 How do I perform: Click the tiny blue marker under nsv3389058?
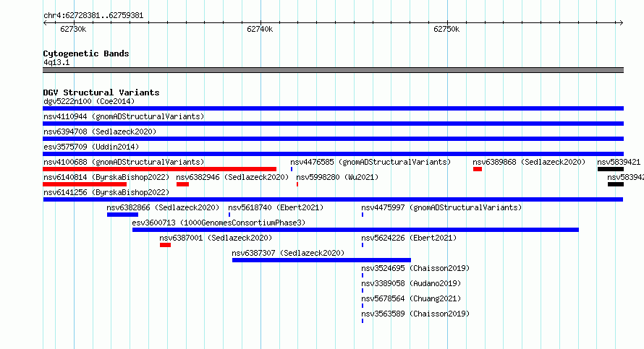coord(363,290)
